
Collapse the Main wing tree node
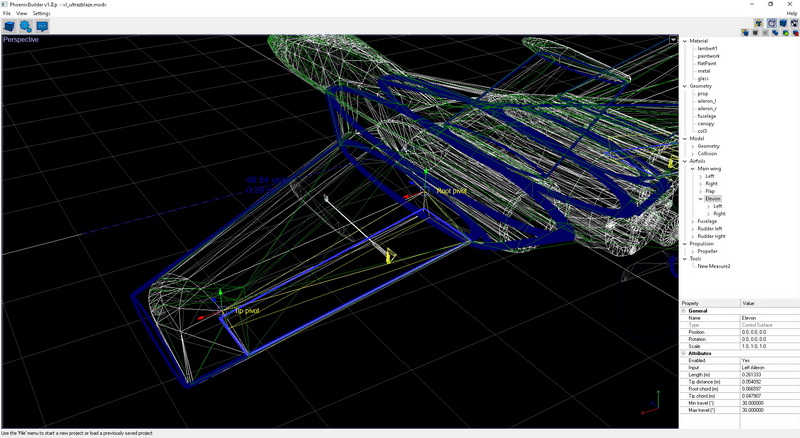(x=691, y=169)
